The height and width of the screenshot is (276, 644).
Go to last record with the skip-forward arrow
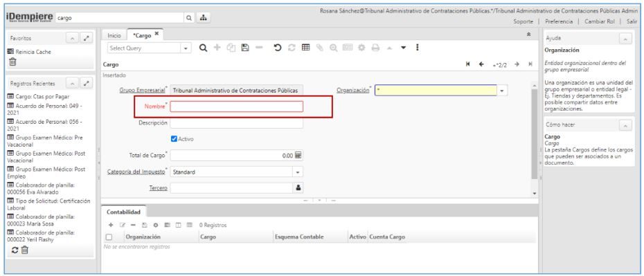[530, 64]
